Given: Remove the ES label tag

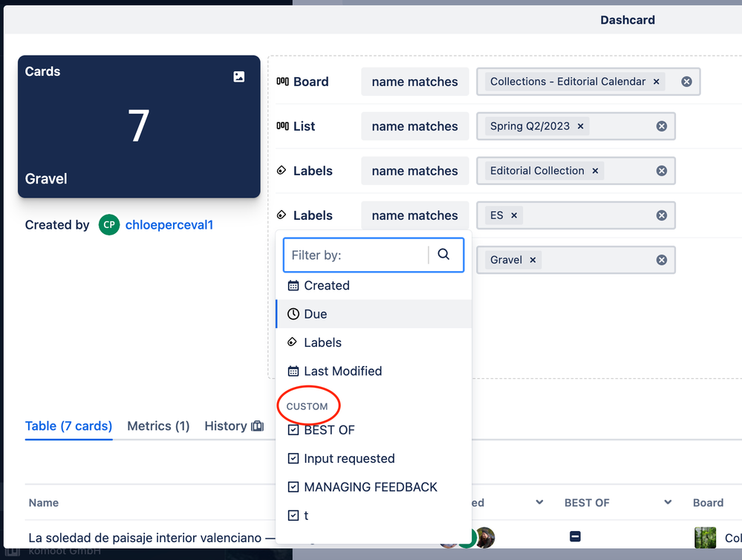Looking at the screenshot, I should coord(514,215).
